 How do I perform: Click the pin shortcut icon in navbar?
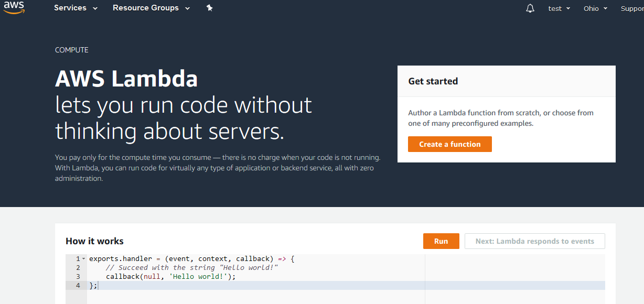tap(209, 8)
